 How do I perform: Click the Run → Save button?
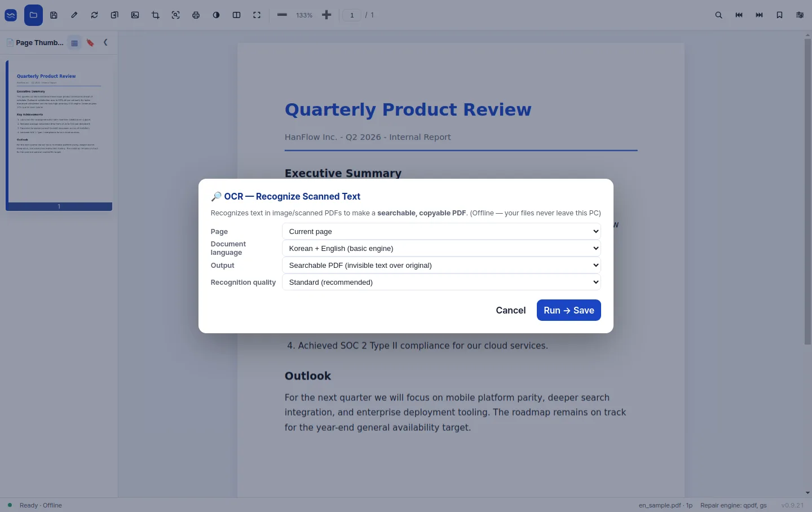569,310
